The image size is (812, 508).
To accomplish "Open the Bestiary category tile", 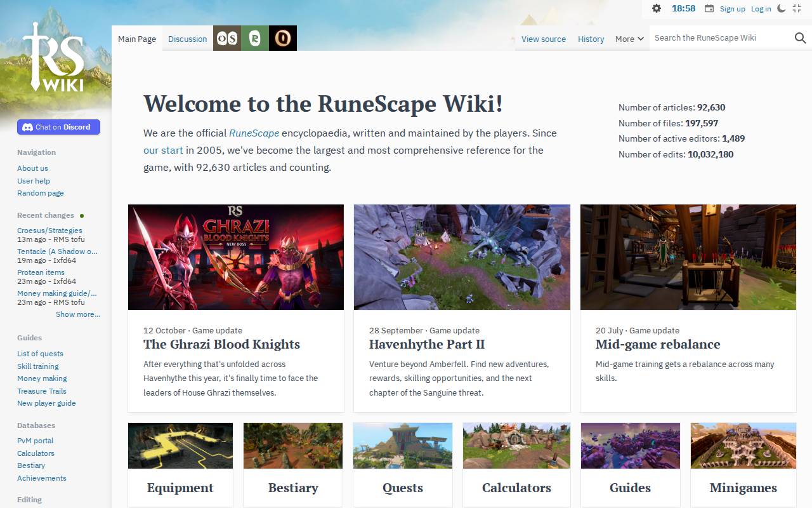I will [x=293, y=465].
